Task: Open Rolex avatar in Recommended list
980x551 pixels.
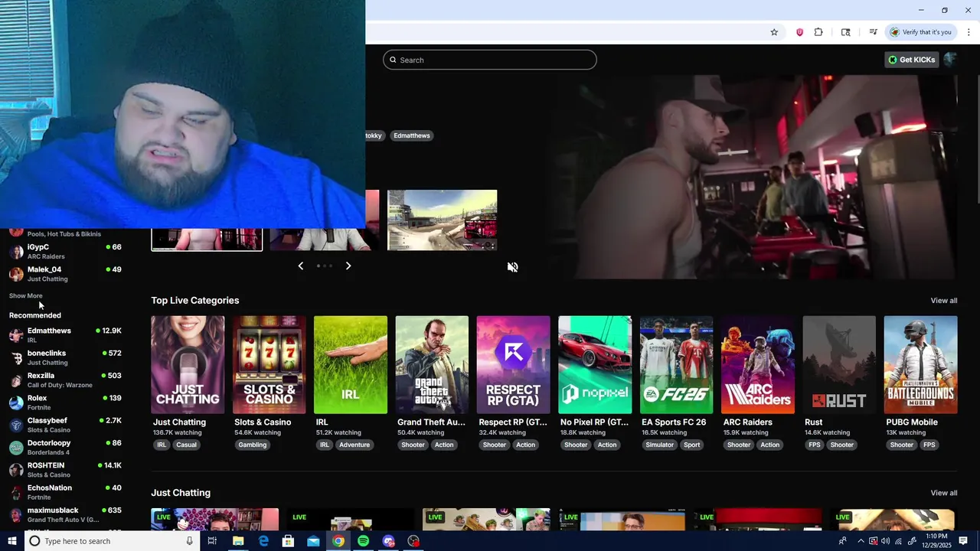Action: coord(16,403)
